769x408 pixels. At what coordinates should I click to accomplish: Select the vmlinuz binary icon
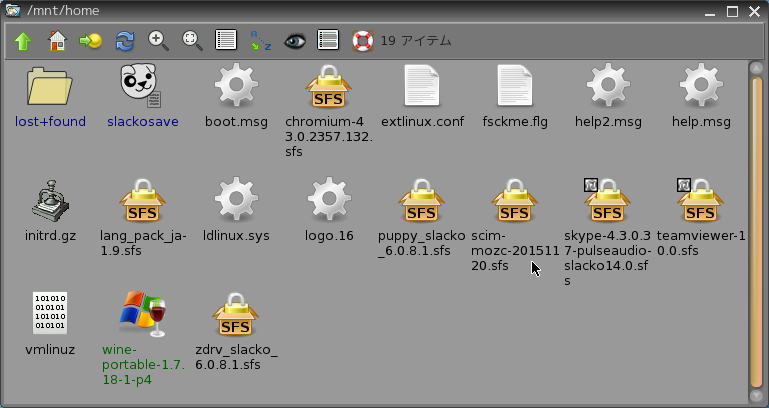pos(50,313)
